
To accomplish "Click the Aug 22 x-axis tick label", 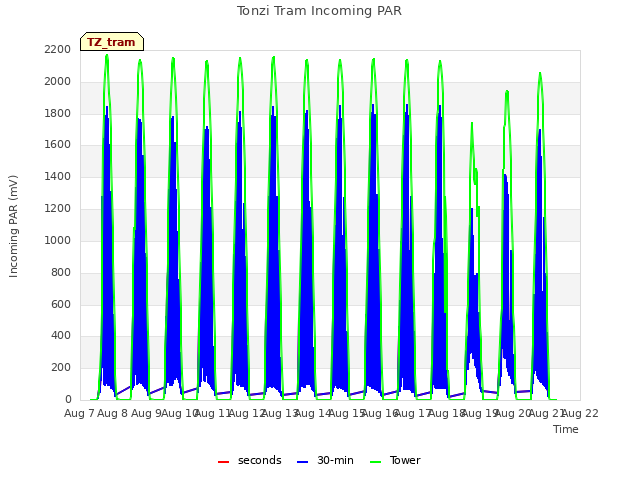I will (580, 413).
